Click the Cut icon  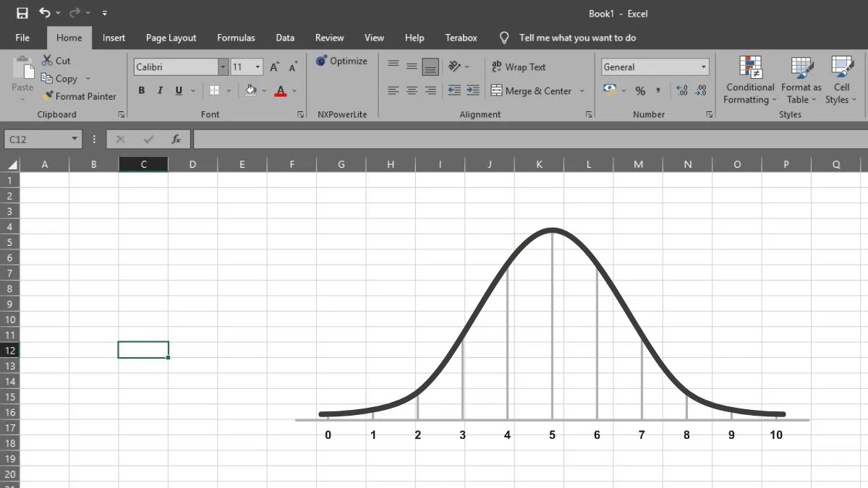point(49,61)
